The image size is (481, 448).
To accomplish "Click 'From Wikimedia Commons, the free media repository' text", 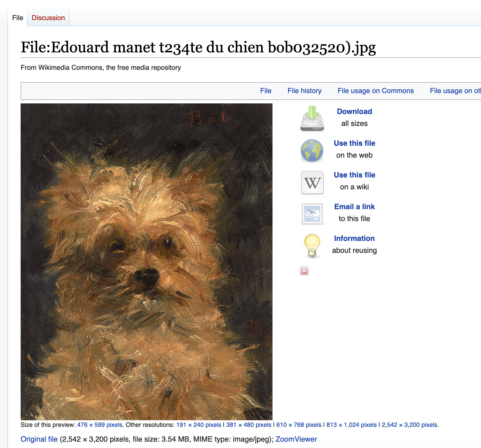I will click(101, 67).
